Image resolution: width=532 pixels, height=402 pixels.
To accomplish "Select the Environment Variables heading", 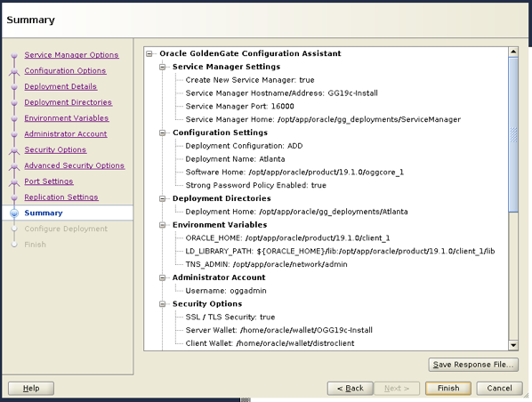I will pyautogui.click(x=220, y=225).
